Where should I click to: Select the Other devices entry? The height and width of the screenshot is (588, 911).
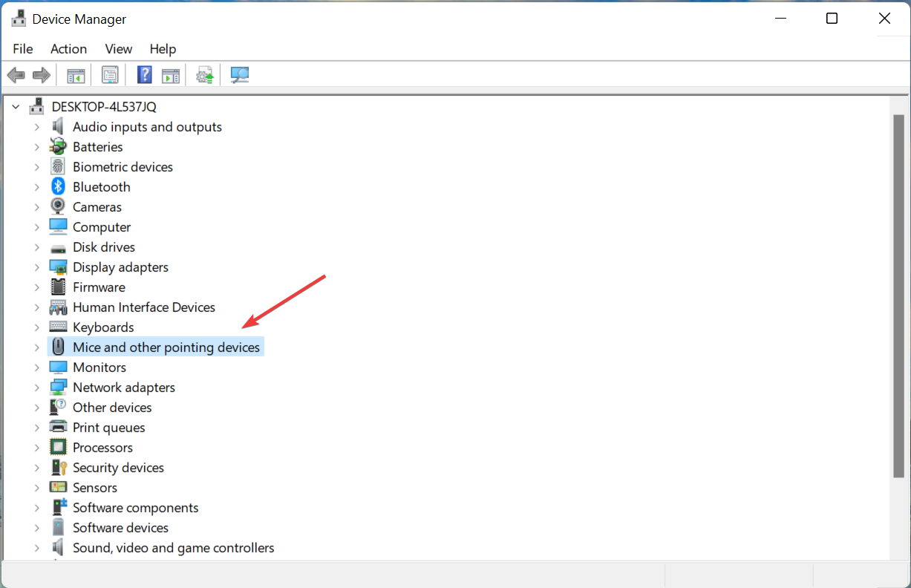click(x=112, y=407)
